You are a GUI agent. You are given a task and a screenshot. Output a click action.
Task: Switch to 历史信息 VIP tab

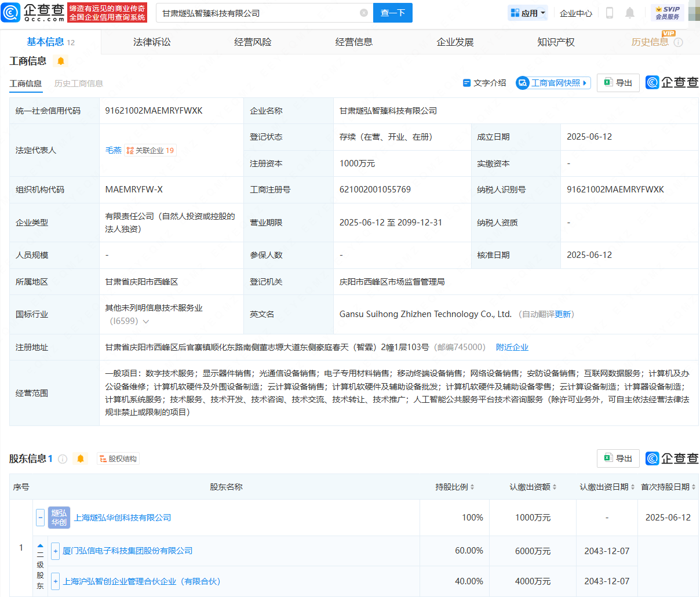(650, 42)
